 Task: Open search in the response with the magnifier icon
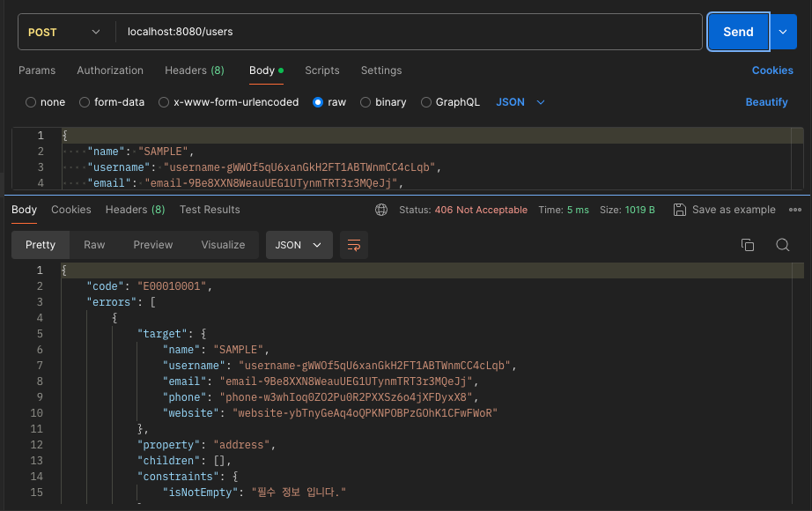pos(782,245)
